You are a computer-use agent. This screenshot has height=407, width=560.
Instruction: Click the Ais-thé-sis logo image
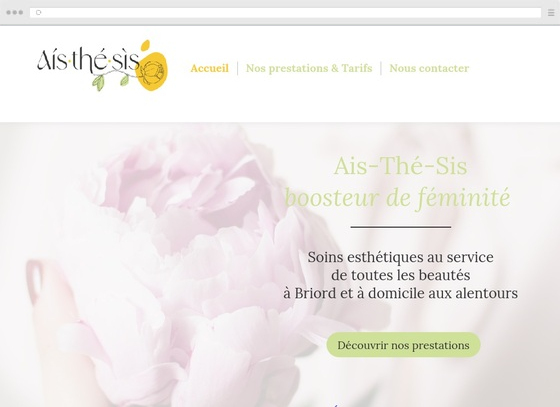[102, 66]
